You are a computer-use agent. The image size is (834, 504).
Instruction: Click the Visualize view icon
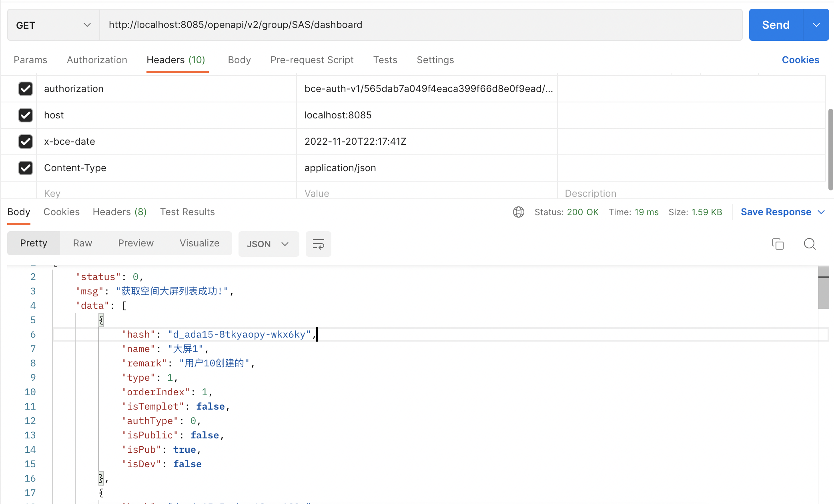199,243
